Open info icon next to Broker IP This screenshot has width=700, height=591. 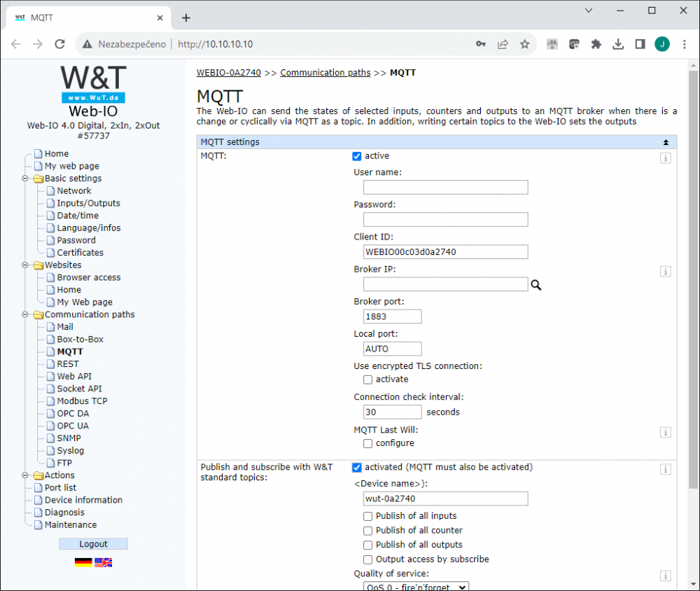point(665,271)
